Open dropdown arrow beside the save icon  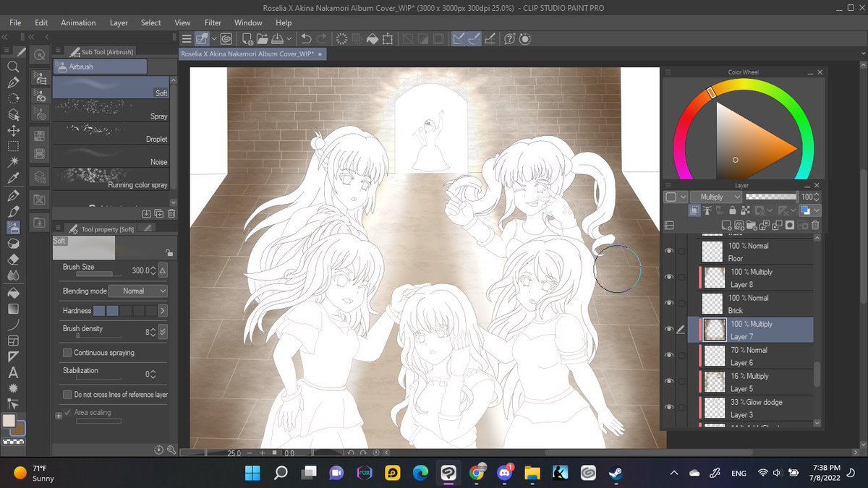click(289, 39)
